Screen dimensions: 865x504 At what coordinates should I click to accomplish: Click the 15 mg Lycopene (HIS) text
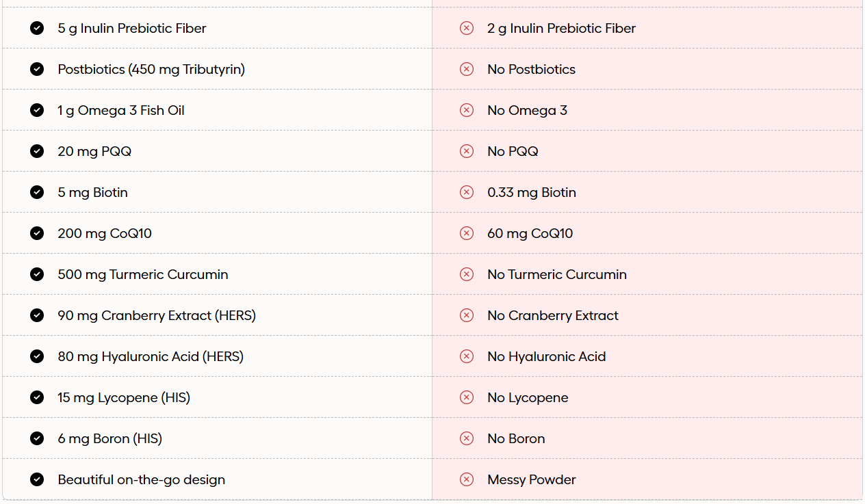[124, 397]
